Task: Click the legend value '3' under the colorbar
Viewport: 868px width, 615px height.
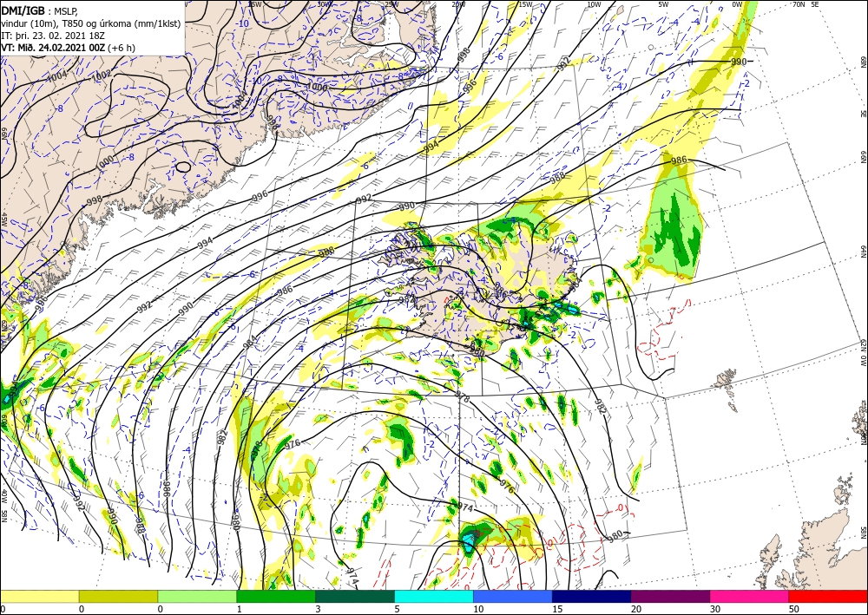Action: (x=318, y=609)
